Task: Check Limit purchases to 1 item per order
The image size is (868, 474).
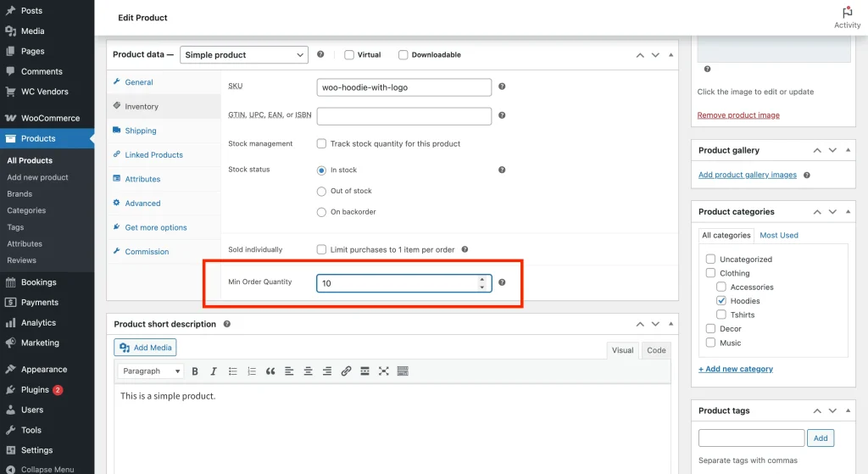Action: 321,250
